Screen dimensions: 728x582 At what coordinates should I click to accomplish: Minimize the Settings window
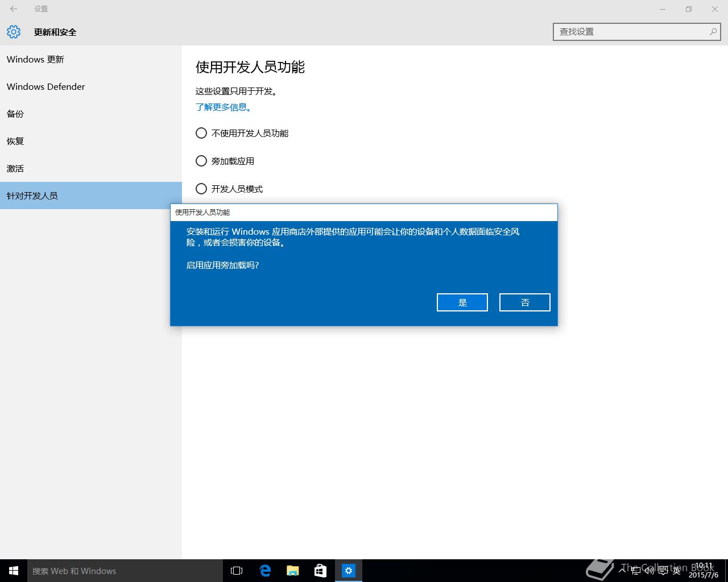tap(663, 9)
